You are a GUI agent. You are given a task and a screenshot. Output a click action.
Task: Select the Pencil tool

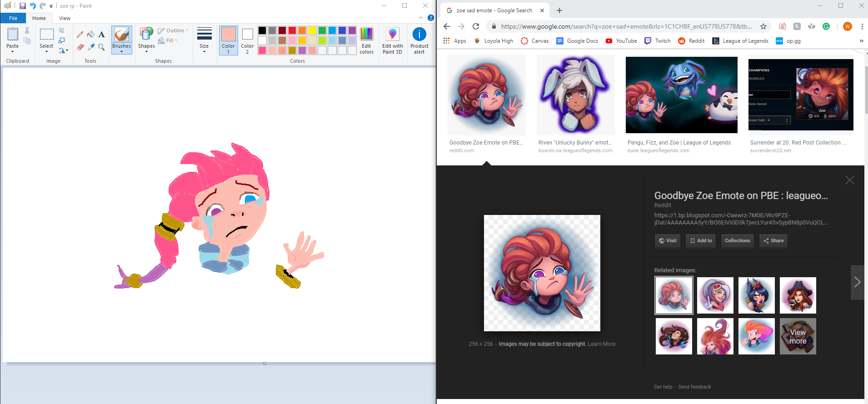click(x=80, y=34)
